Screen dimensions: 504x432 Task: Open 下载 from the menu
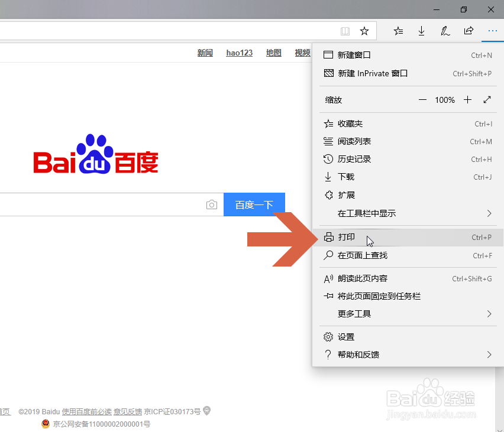click(x=408, y=177)
